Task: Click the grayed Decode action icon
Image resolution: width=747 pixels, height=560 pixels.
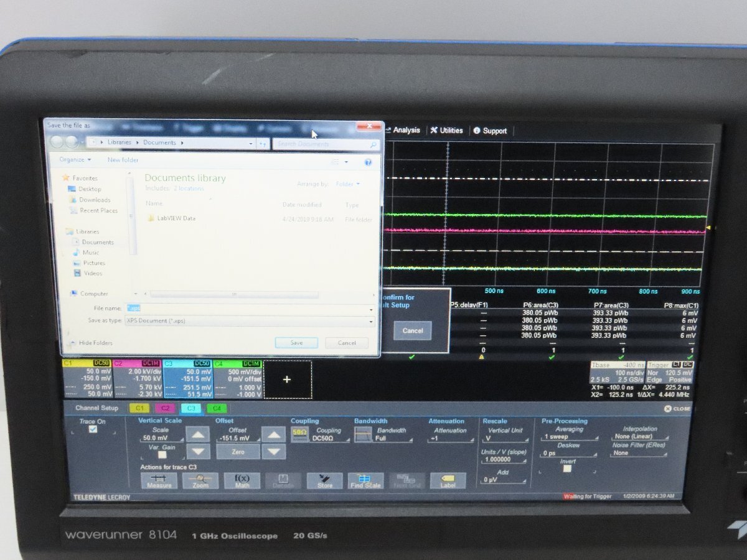Action: pyautogui.click(x=283, y=480)
